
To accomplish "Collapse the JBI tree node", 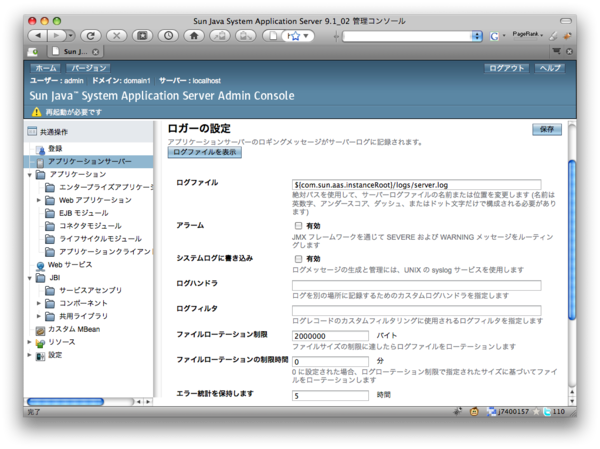I will [30, 278].
